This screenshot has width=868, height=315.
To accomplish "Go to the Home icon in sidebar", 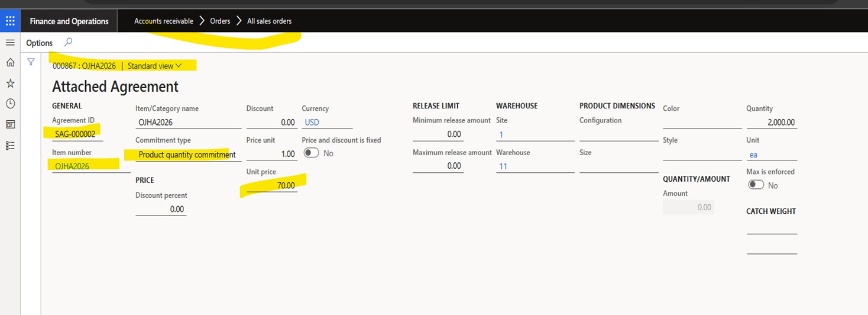I will click(x=10, y=62).
